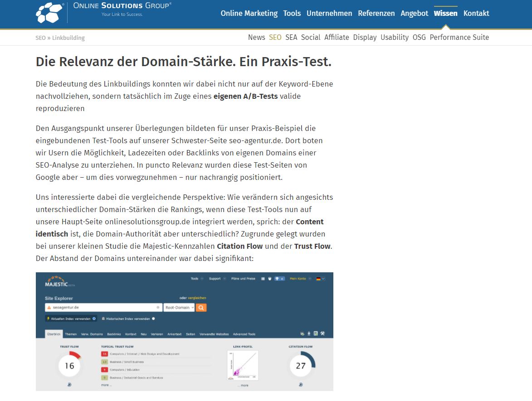Click Pläne und Preise in Majestic

point(243,279)
